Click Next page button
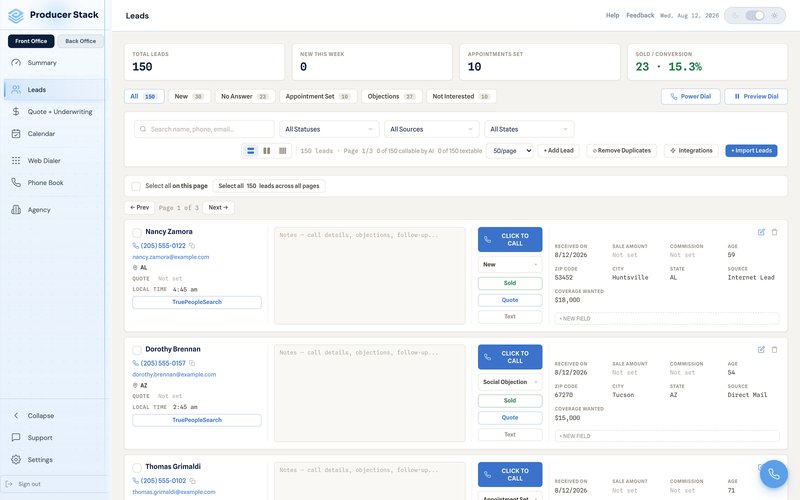Image resolution: width=800 pixels, height=500 pixels. pyautogui.click(x=218, y=208)
